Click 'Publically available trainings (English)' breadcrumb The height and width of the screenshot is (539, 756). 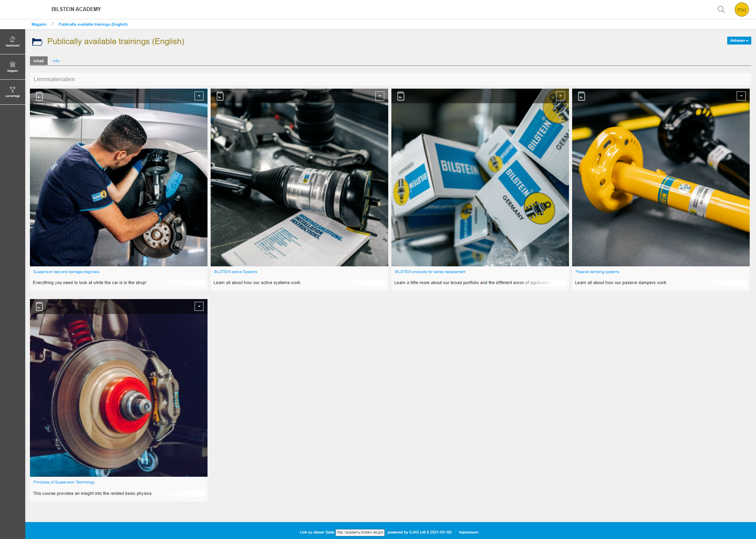click(93, 24)
